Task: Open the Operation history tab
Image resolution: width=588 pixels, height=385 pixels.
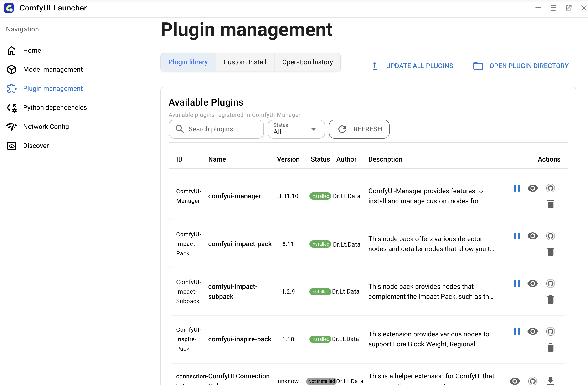Action: click(x=307, y=62)
